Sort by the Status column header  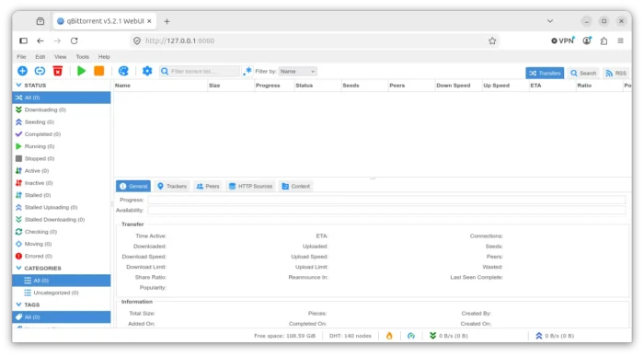point(317,86)
